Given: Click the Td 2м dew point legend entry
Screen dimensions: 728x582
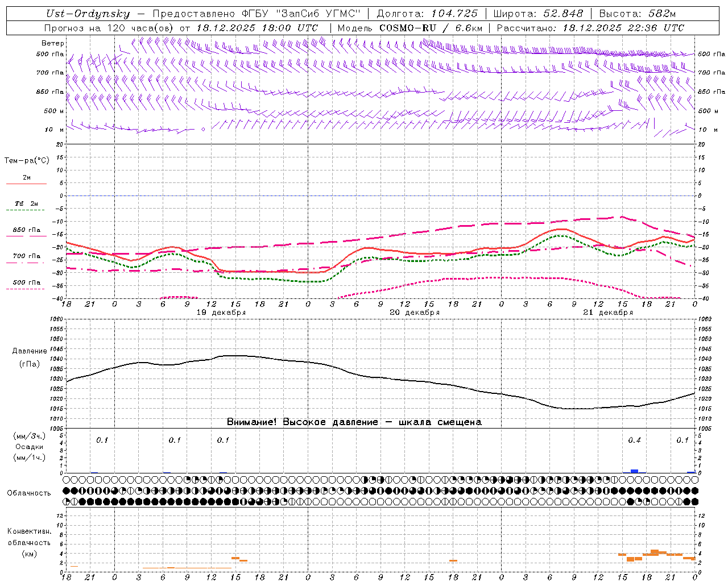Looking at the screenshot, I should point(27,203).
